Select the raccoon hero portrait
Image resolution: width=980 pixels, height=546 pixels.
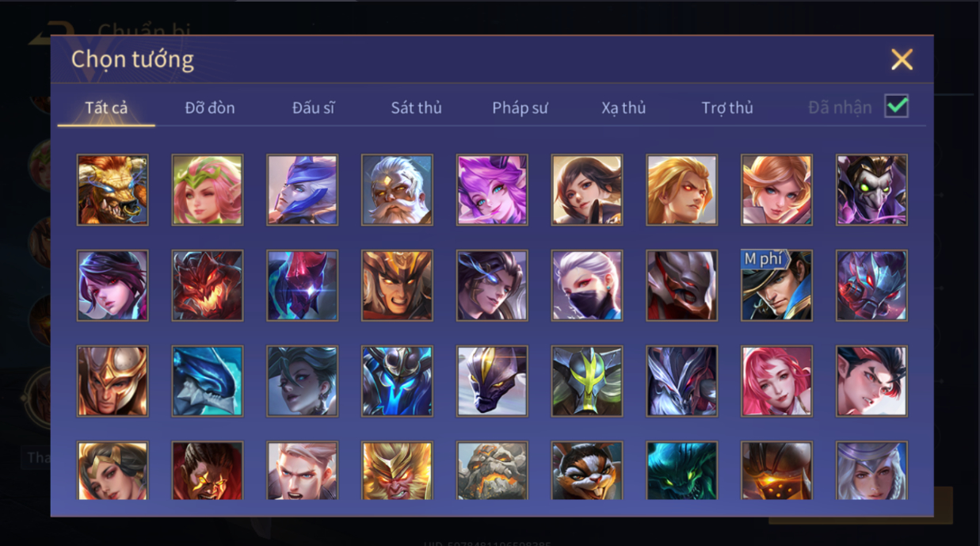click(x=587, y=471)
